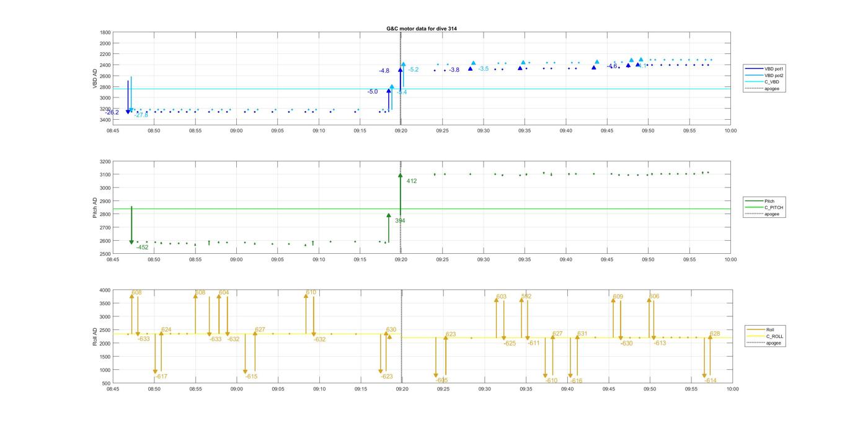Click the '-452' pitch data label

[x=143, y=247]
